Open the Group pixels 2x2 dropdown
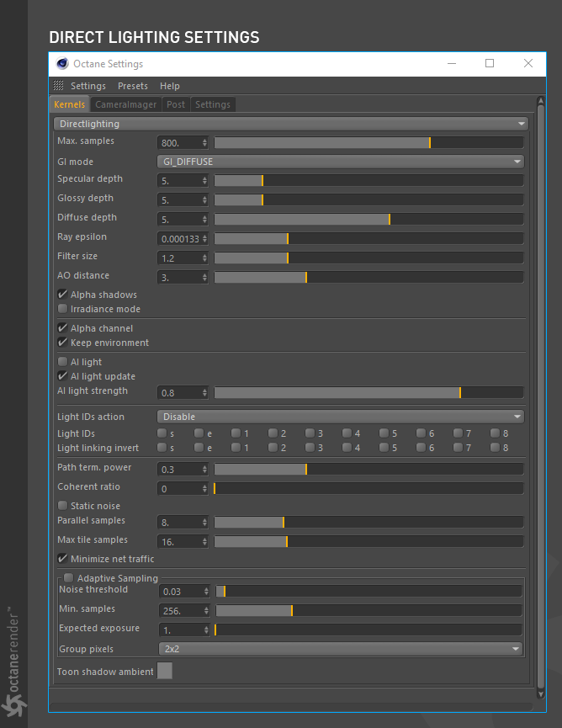Screen dimensions: 562x728 coord(341,649)
